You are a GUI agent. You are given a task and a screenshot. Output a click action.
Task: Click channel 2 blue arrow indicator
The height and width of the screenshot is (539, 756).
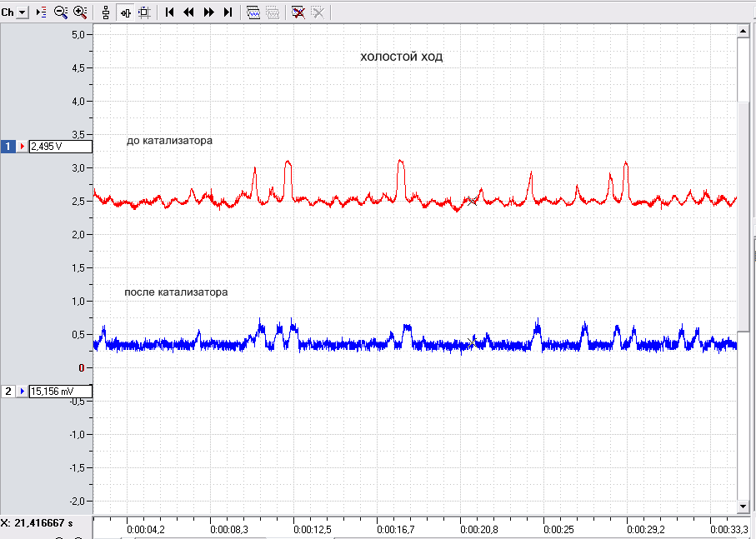click(23, 391)
